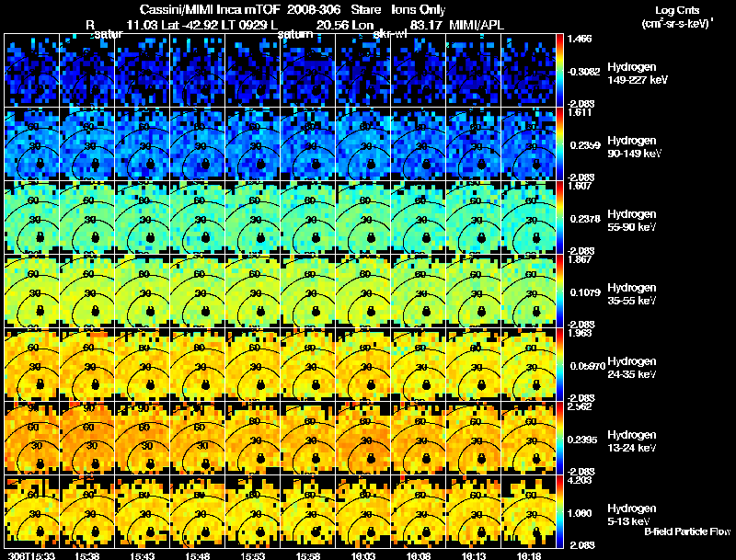Click the color bar beside Hydrogen 5-13 keV
The image size is (736, 560).
(x=559, y=511)
